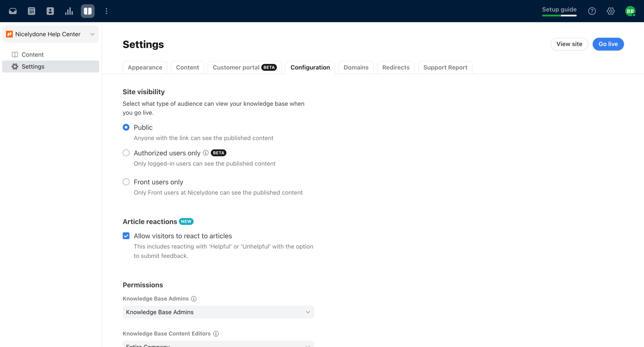
Task: Open the Contacts icon in top bar
Action: pyautogui.click(x=50, y=11)
